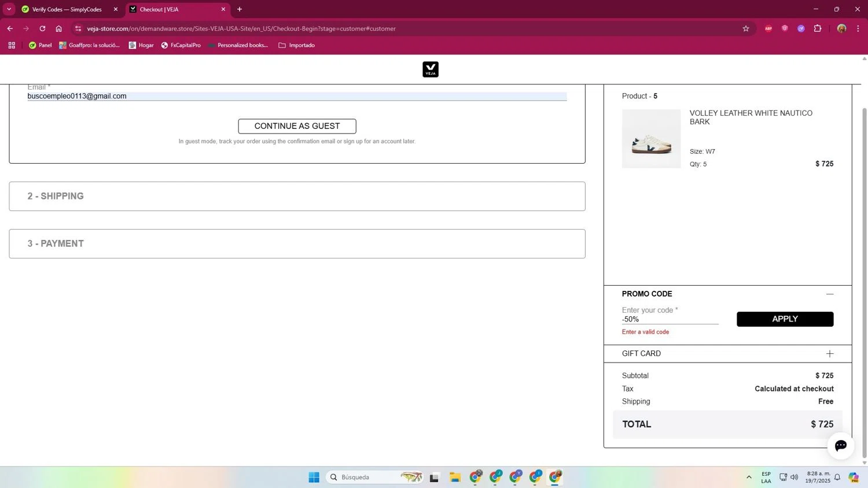
Task: Click the promo code input field
Action: pos(670,319)
